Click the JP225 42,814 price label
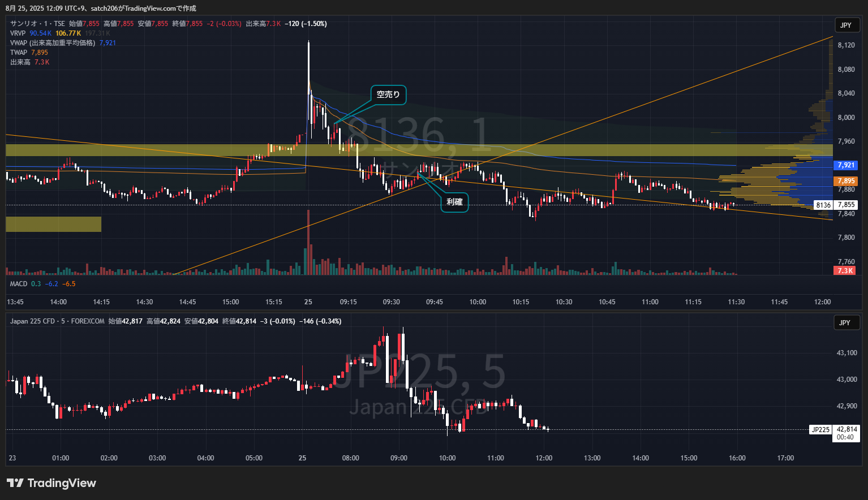The image size is (868, 500). [x=834, y=429]
